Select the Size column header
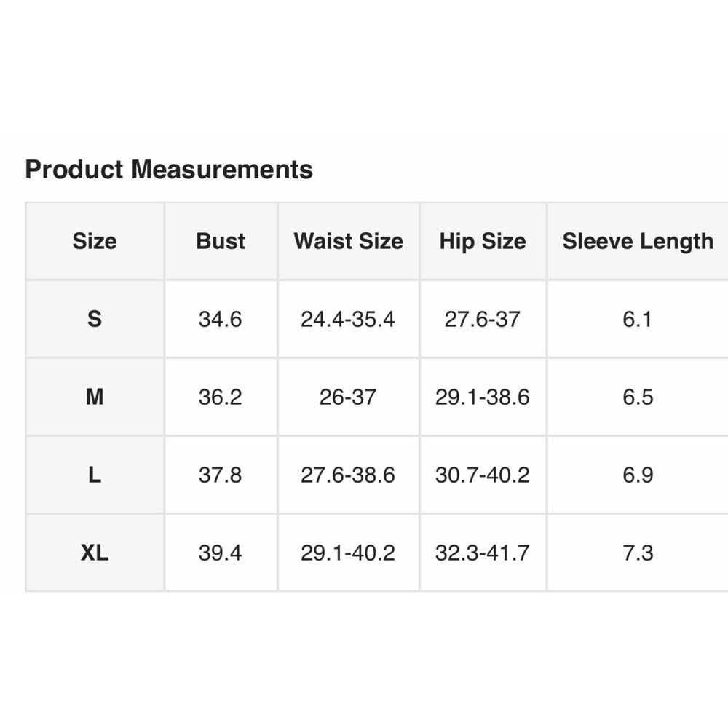728x728 pixels. pyautogui.click(x=95, y=241)
